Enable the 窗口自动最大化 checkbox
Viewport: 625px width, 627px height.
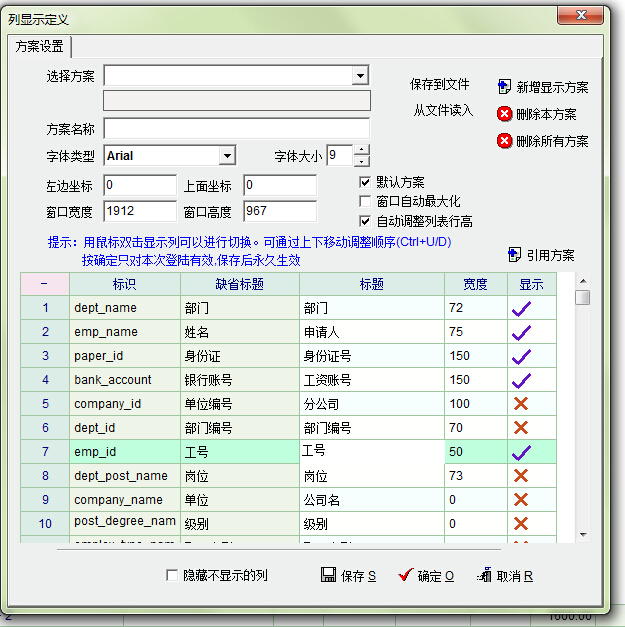(x=366, y=201)
